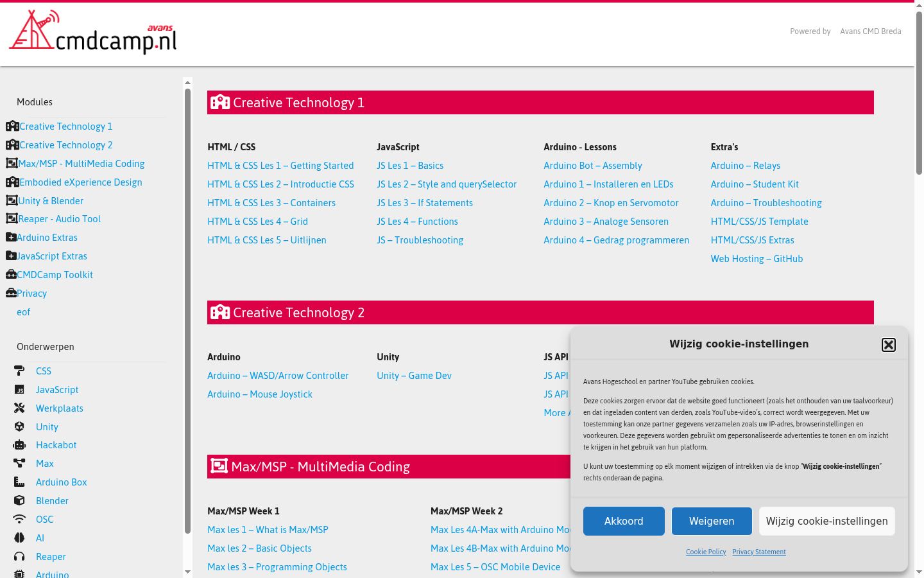Click the sidebar scroll-down arrow

coord(187,572)
